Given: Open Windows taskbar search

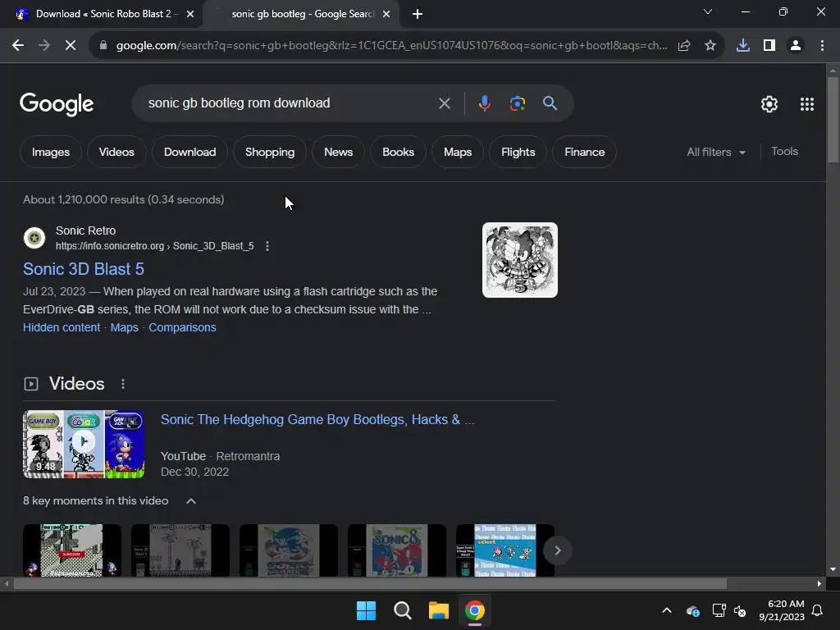Looking at the screenshot, I should click(x=402, y=610).
